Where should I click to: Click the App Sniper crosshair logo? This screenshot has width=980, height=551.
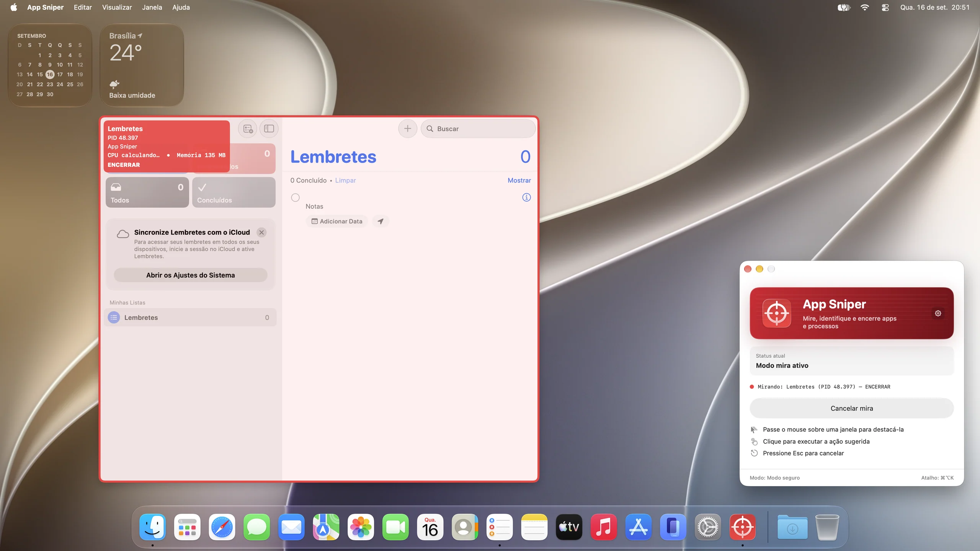pyautogui.click(x=776, y=313)
